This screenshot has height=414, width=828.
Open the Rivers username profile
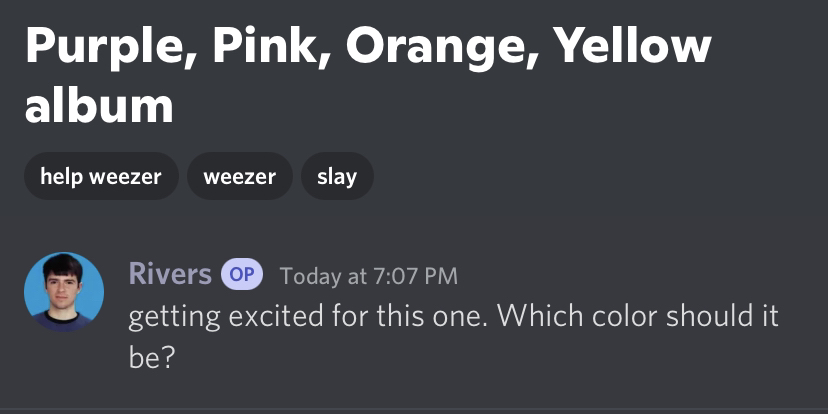[170, 274]
